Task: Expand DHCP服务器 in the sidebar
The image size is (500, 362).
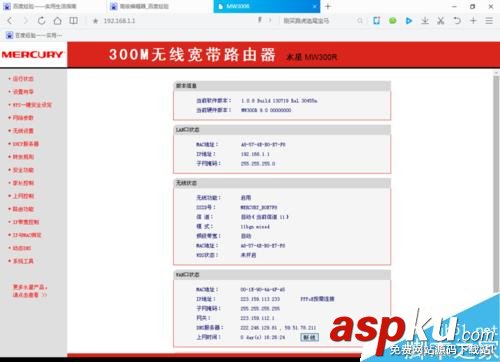Action: coord(25,144)
